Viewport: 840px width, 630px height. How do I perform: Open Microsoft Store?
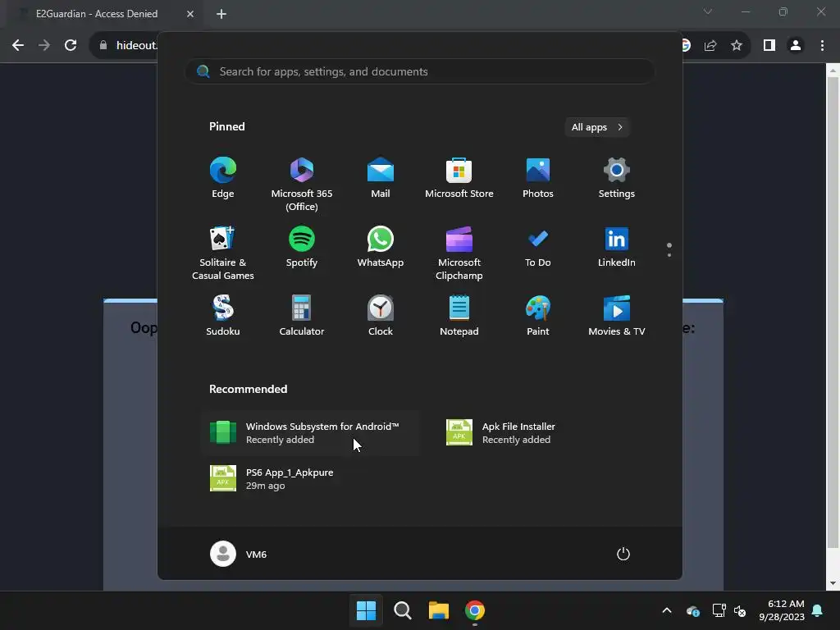click(459, 178)
